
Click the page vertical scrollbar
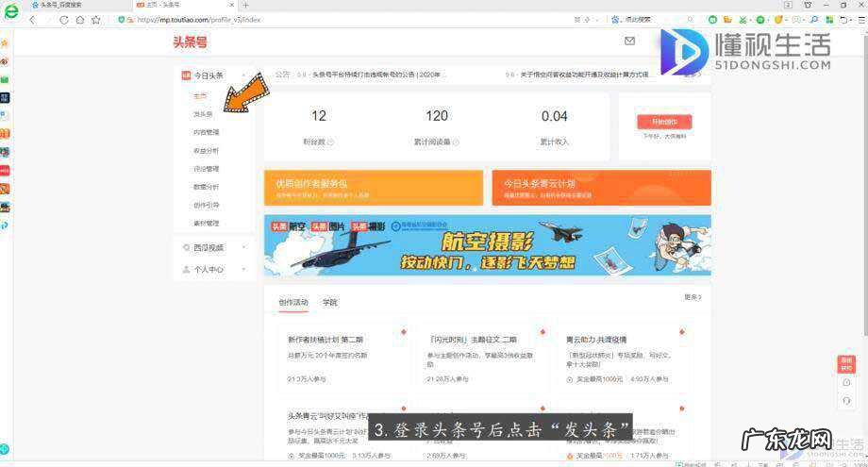pos(864,183)
